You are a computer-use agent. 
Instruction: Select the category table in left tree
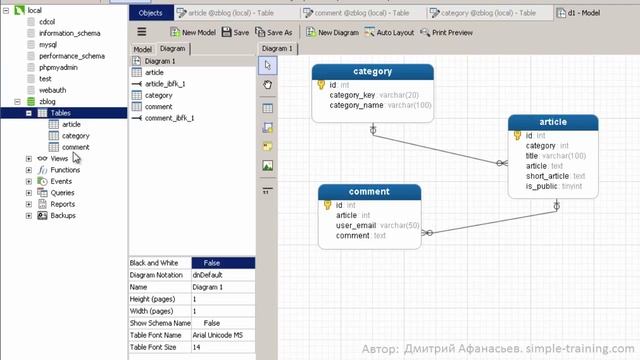coord(76,136)
